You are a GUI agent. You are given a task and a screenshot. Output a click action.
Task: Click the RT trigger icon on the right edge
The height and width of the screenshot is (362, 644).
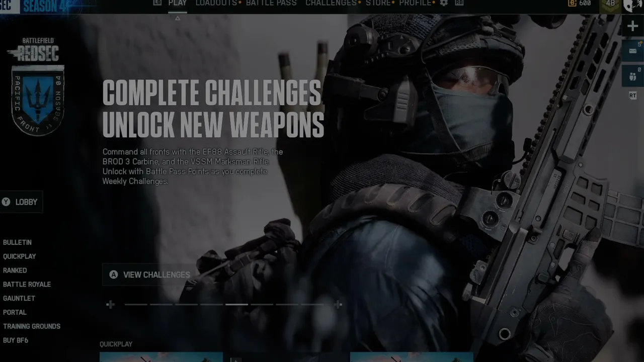[633, 96]
